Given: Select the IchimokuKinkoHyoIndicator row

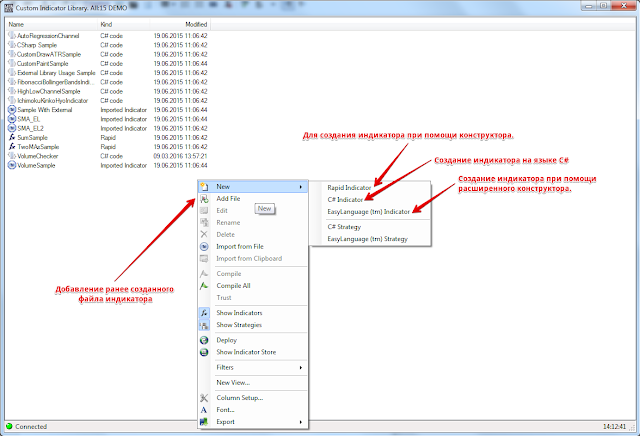Looking at the screenshot, I should 108,100.
